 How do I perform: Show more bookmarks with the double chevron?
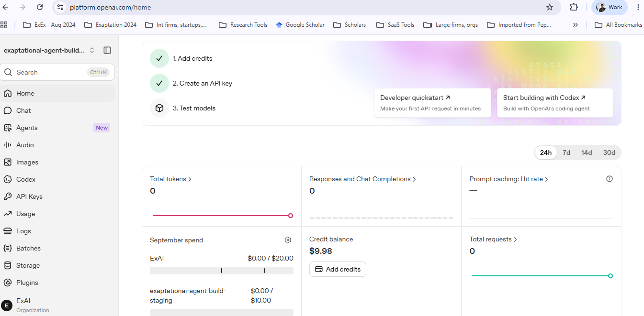(x=575, y=25)
